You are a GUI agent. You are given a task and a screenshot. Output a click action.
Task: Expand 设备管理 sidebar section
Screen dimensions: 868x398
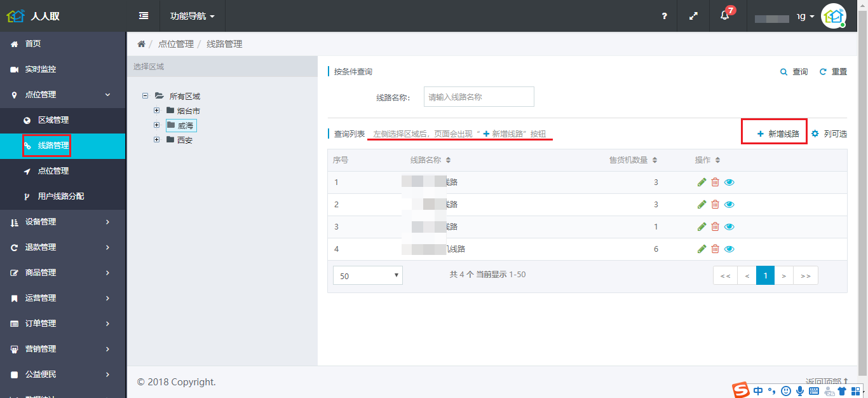pyautogui.click(x=62, y=222)
